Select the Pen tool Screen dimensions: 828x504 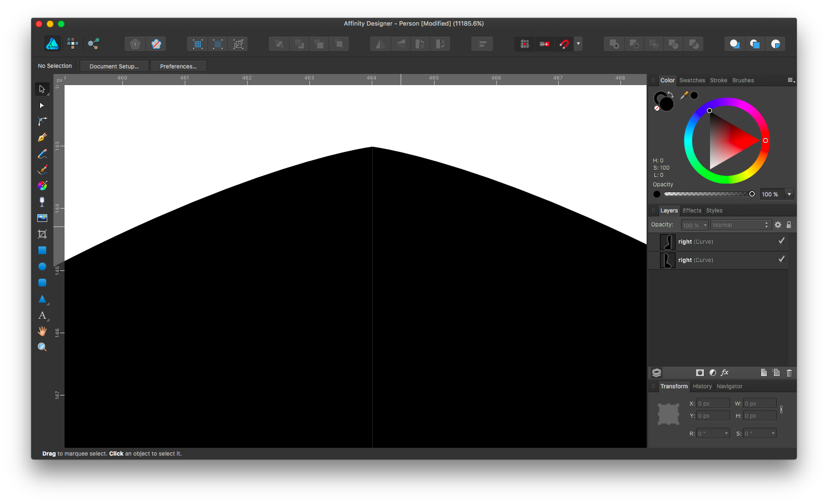point(42,137)
